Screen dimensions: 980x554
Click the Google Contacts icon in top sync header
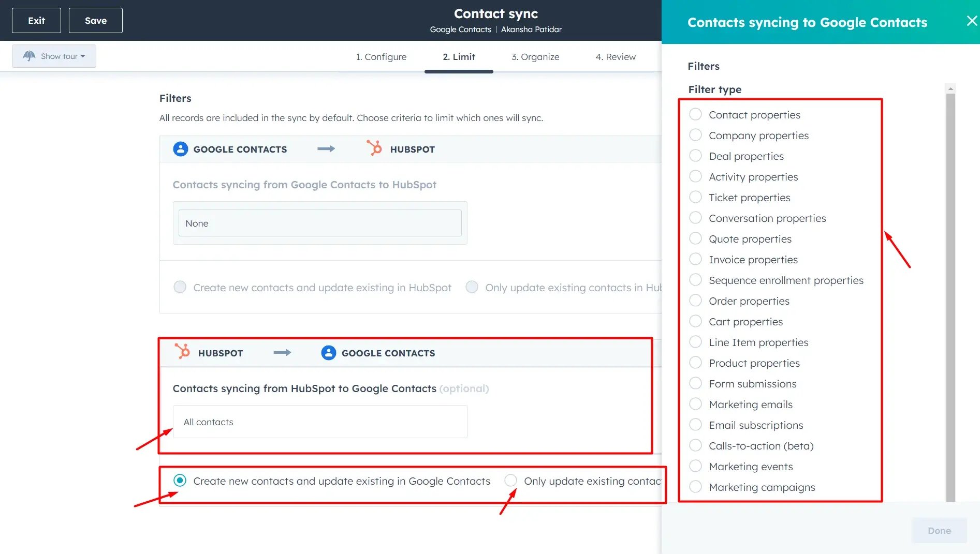coord(180,149)
